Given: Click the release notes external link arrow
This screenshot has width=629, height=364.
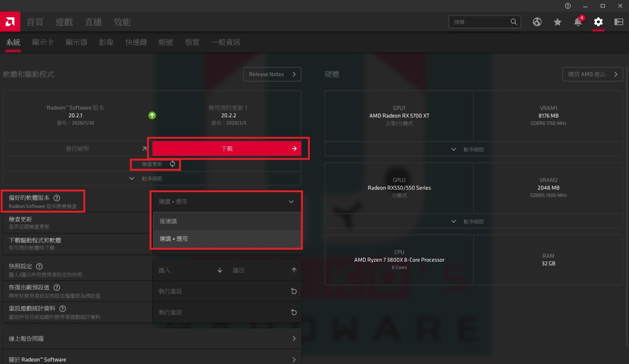Looking at the screenshot, I should pyautogui.click(x=144, y=149).
